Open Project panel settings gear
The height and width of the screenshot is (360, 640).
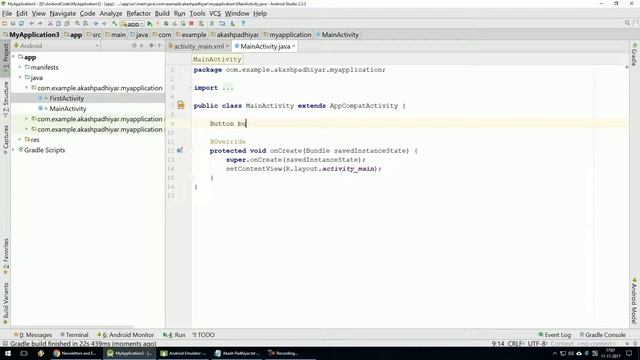pos(151,46)
